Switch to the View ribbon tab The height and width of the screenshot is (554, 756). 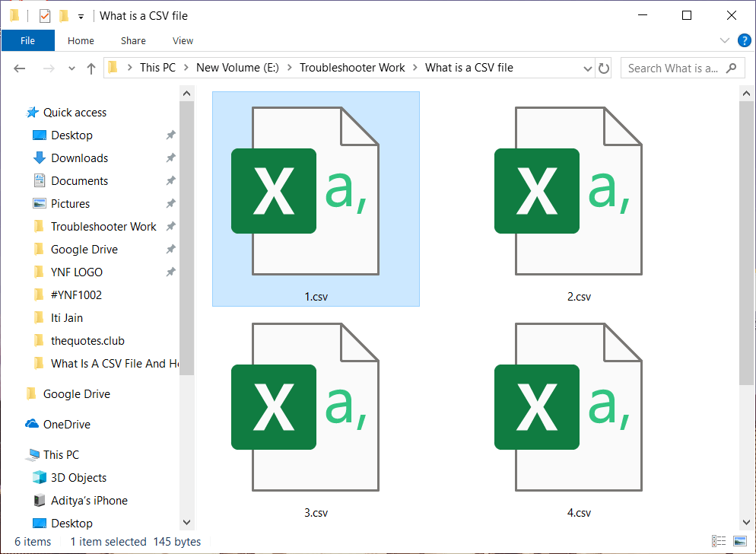183,40
